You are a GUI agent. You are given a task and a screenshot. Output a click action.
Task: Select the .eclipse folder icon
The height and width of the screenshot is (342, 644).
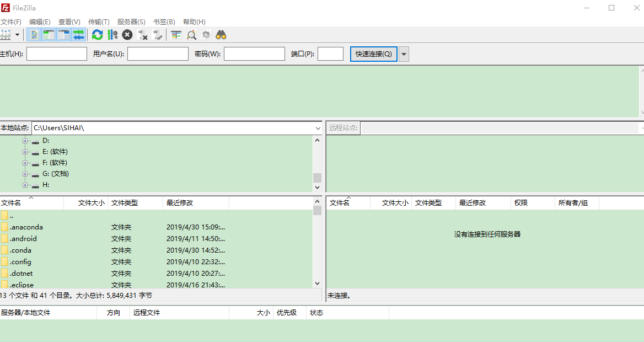(4, 285)
